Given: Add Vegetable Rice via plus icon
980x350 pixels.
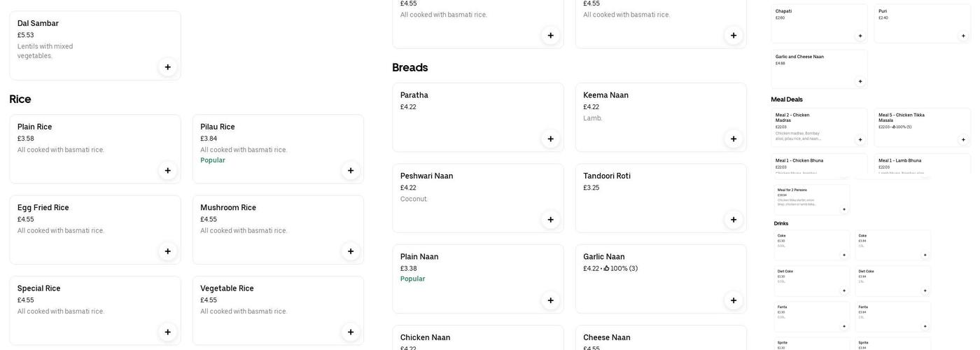Looking at the screenshot, I should coord(351,332).
